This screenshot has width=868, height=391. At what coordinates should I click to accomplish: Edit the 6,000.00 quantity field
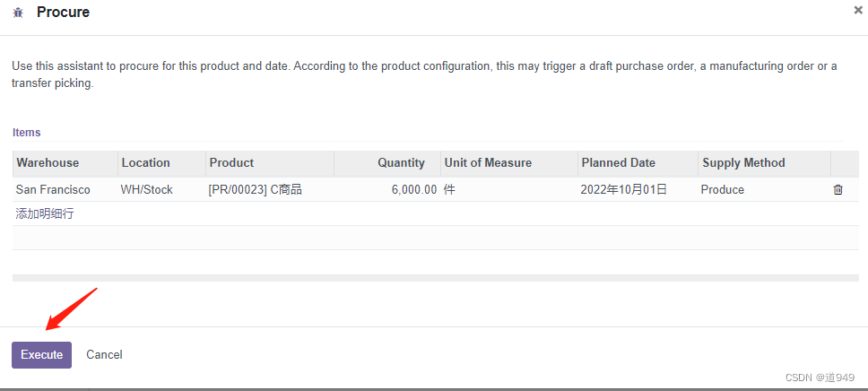point(387,189)
